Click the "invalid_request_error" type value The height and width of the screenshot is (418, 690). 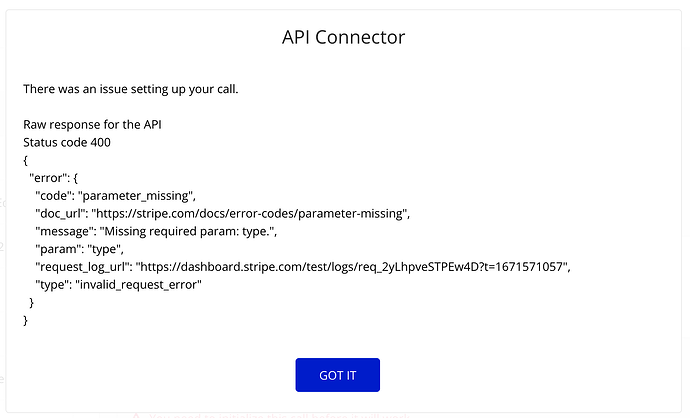point(139,285)
